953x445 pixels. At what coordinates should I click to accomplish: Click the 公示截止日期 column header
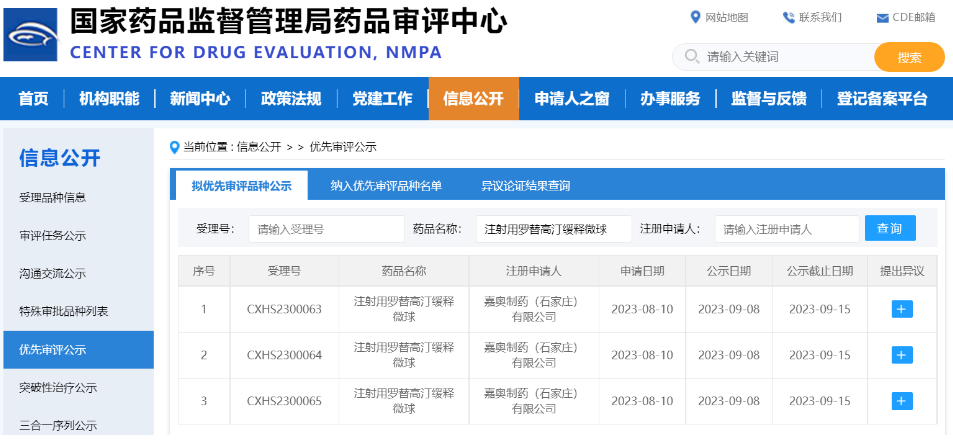(819, 271)
